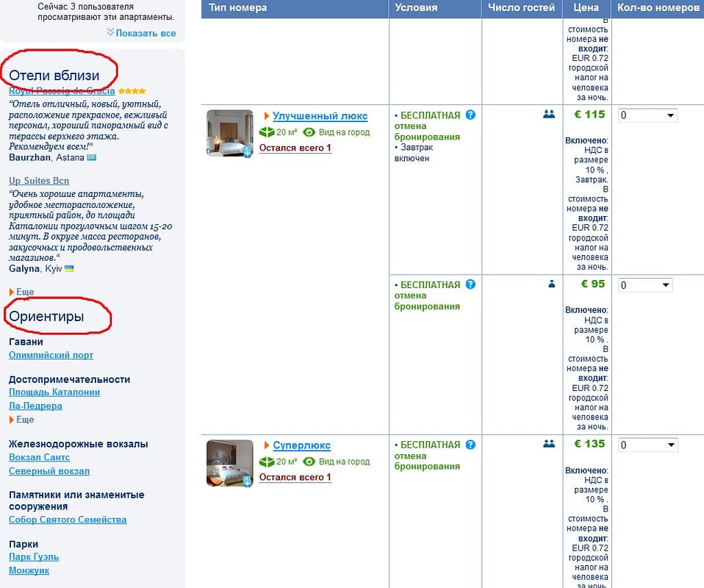Click help icon beside Improved Suite free cancellation
Viewport: 704px width, 588px height.
pyautogui.click(x=470, y=115)
